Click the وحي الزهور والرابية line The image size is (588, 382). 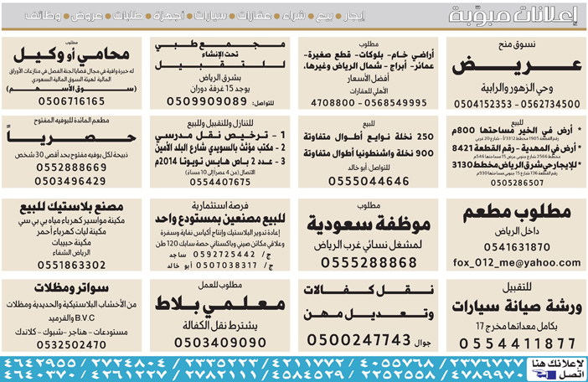click(517, 89)
